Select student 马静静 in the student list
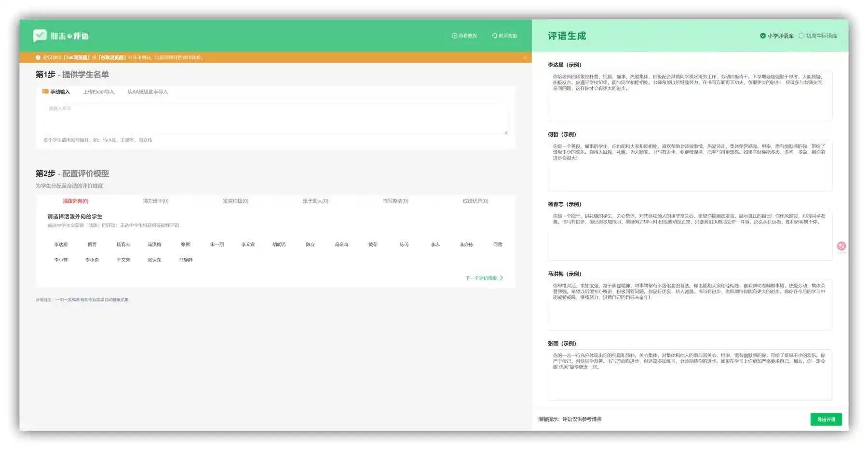868x450 pixels. pyautogui.click(x=186, y=260)
